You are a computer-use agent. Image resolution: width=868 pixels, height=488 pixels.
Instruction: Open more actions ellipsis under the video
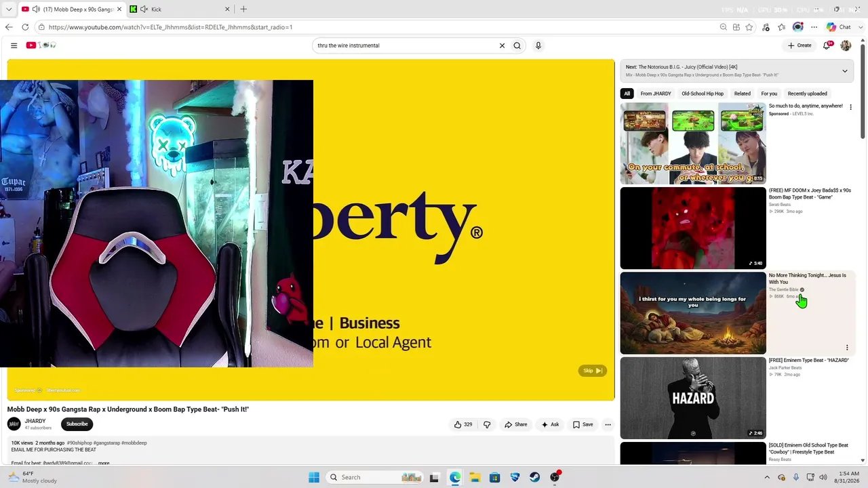(608, 425)
